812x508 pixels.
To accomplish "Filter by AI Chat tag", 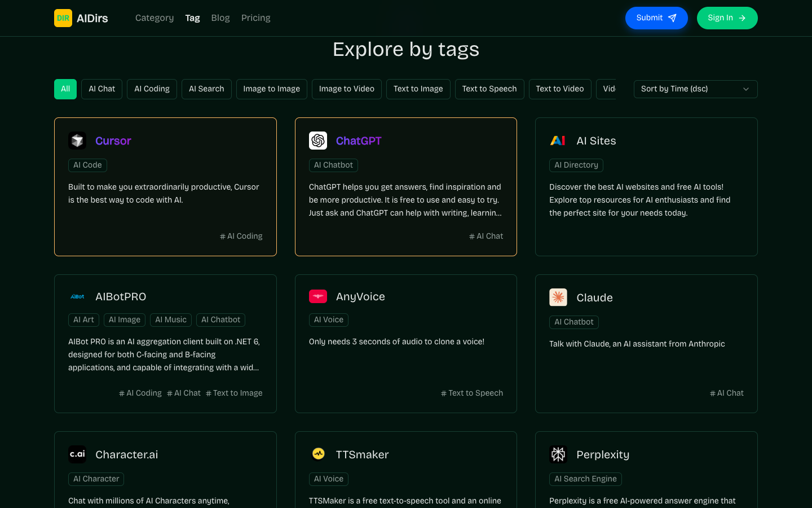I will 101,89.
